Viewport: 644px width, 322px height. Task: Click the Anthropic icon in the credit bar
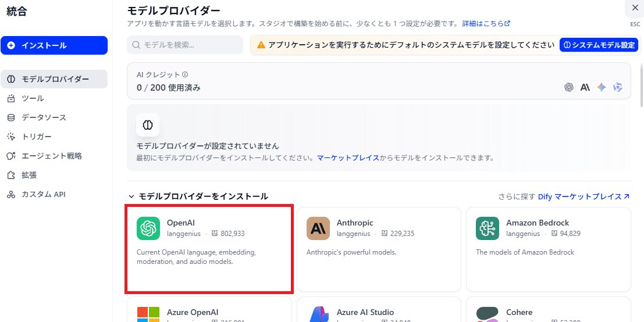(x=585, y=87)
